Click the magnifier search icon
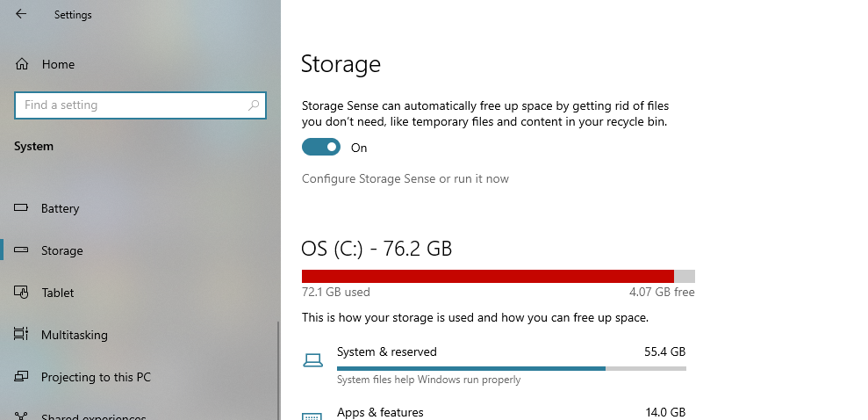The width and height of the screenshot is (868, 420). 254,105
